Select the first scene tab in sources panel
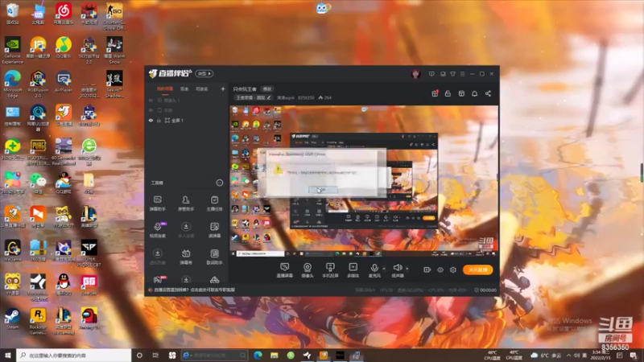Viewport: 644px width, 362px height. coord(165,88)
